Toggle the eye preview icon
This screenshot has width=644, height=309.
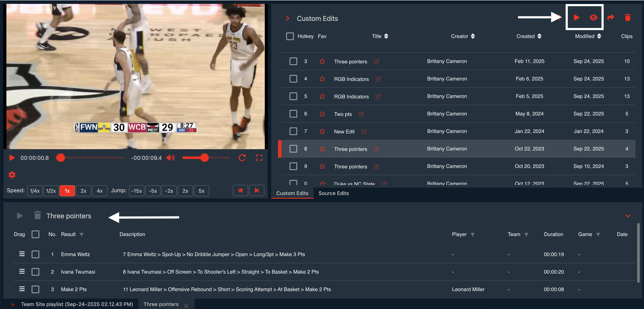pyautogui.click(x=593, y=17)
